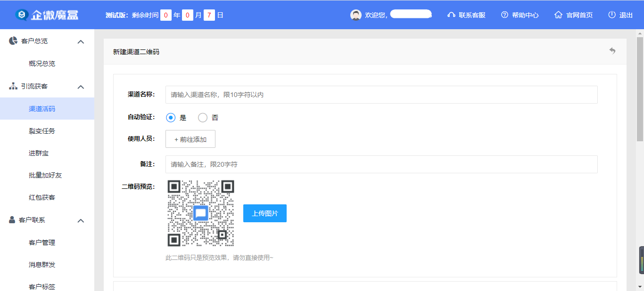The image size is (644, 291).
Task: Select 是 for 自动验证
Action: (x=171, y=118)
